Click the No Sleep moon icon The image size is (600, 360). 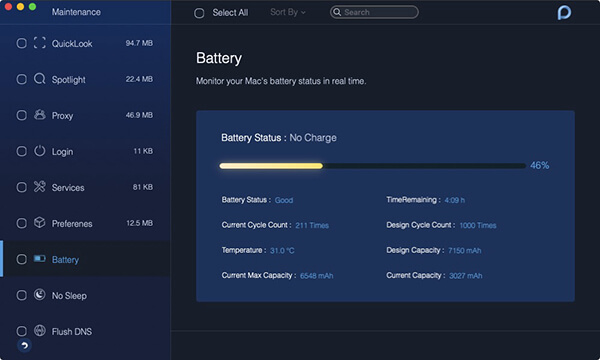[39, 295]
